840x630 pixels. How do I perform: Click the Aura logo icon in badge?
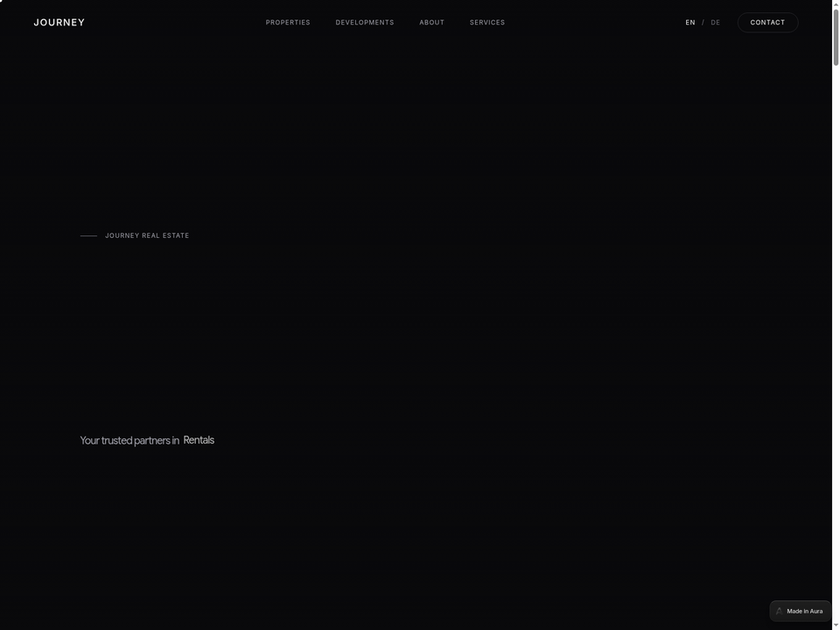coord(779,611)
